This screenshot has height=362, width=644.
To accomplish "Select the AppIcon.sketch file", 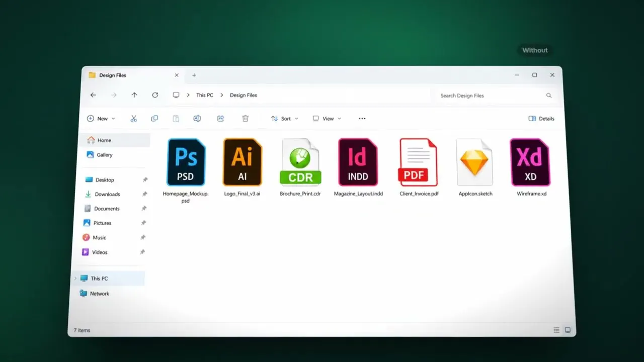I will [475, 167].
